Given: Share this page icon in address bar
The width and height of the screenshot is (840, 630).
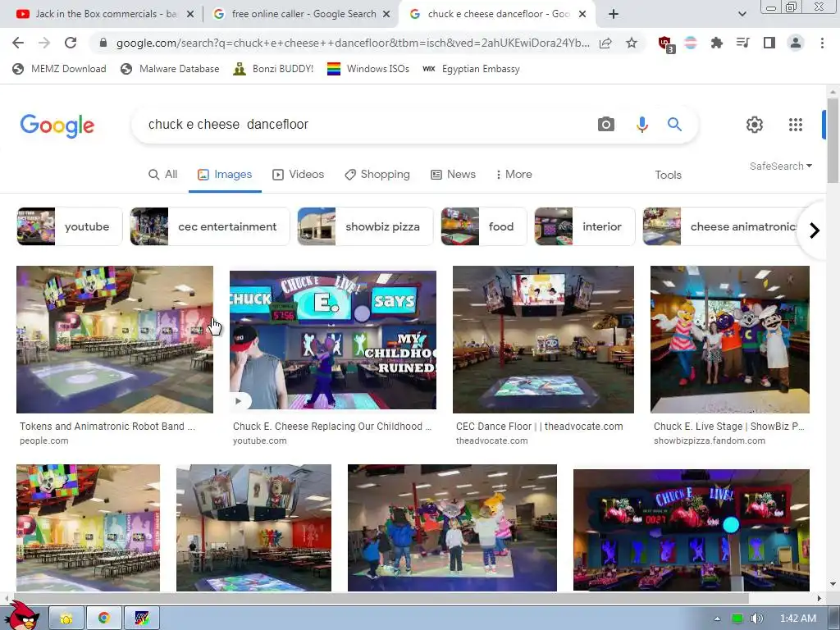Looking at the screenshot, I should (605, 43).
